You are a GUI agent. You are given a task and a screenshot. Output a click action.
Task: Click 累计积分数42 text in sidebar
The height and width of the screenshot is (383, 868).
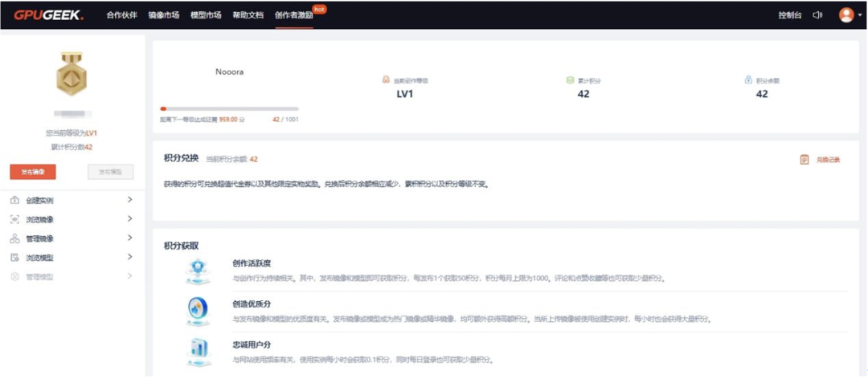[x=72, y=147]
